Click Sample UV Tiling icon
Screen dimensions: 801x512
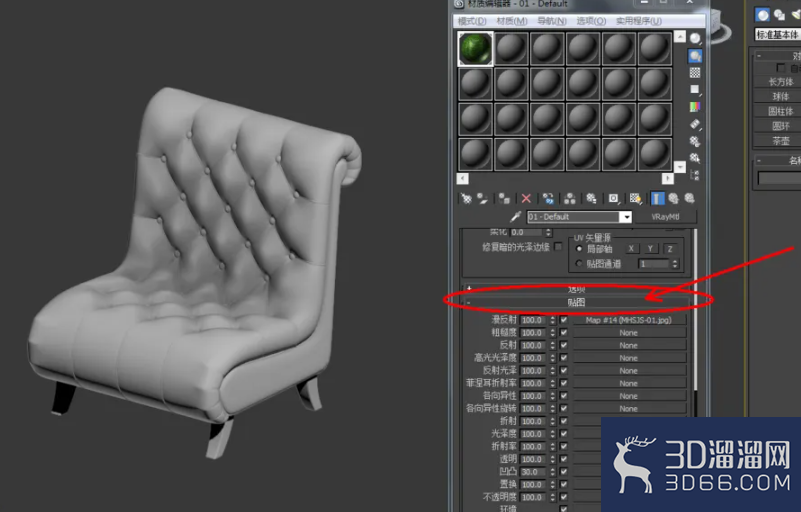695,89
